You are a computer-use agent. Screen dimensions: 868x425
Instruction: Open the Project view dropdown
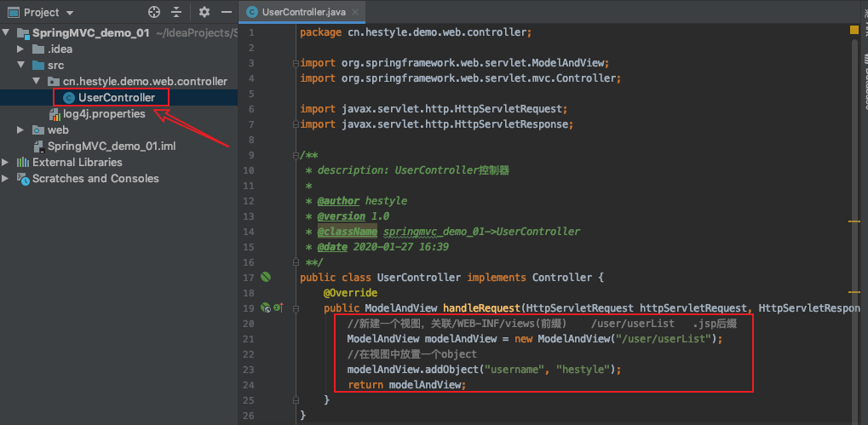click(x=70, y=13)
